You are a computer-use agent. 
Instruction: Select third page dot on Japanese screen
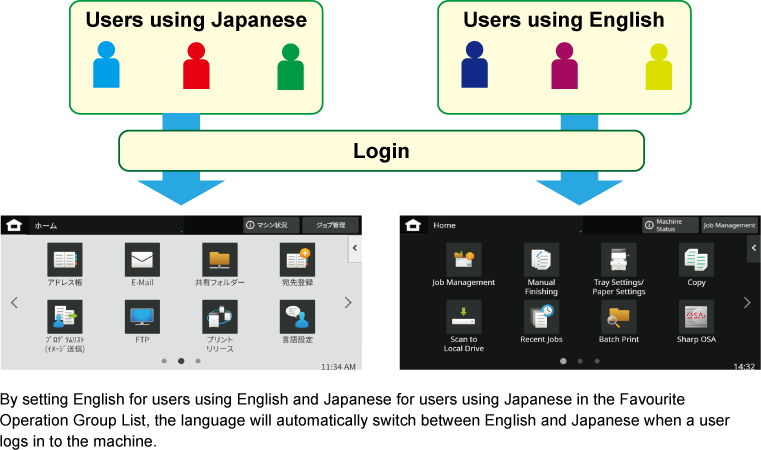click(198, 361)
